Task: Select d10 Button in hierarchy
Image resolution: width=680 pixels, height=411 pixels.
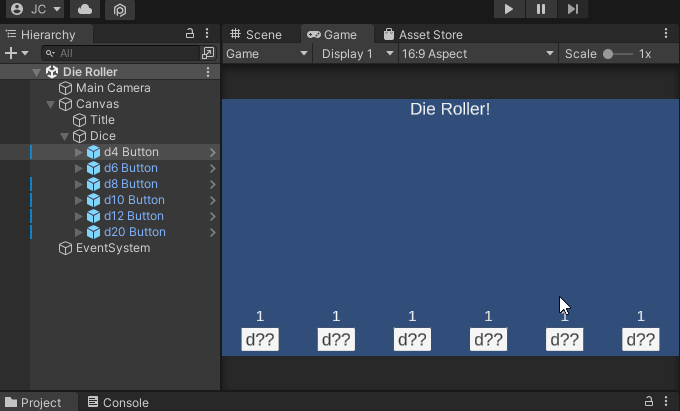Action: [134, 200]
